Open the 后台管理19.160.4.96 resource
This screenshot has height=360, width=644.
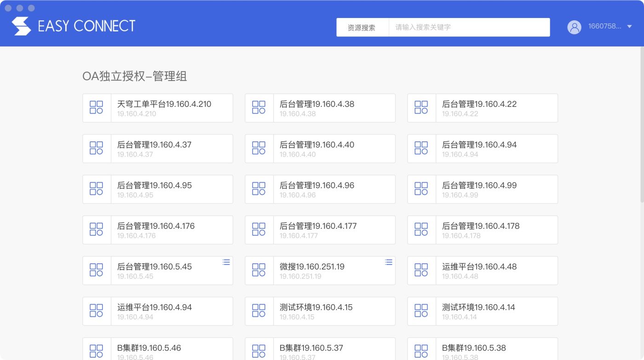coord(317,186)
